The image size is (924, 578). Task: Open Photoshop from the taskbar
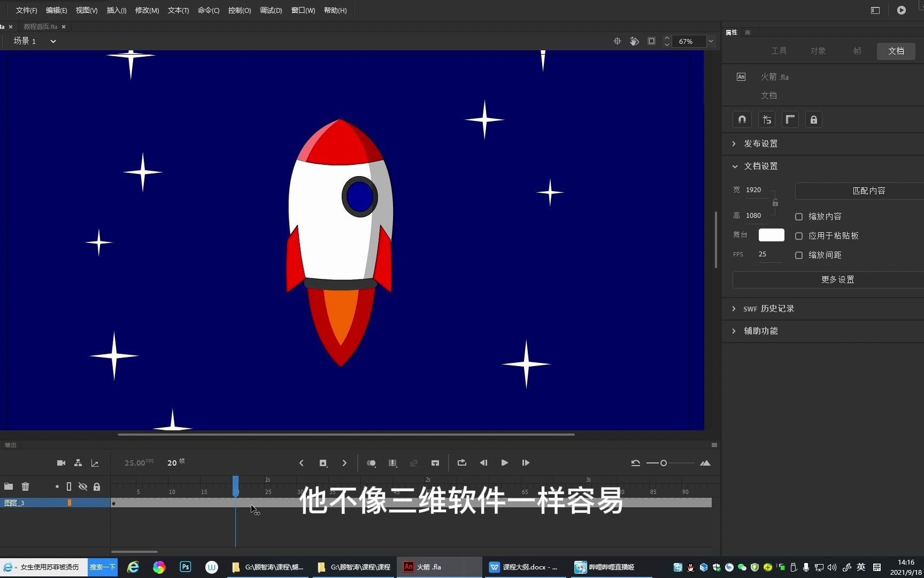184,567
